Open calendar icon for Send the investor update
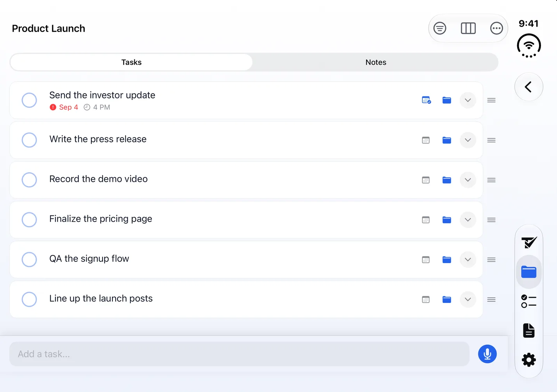The height and width of the screenshot is (392, 557). click(x=426, y=100)
